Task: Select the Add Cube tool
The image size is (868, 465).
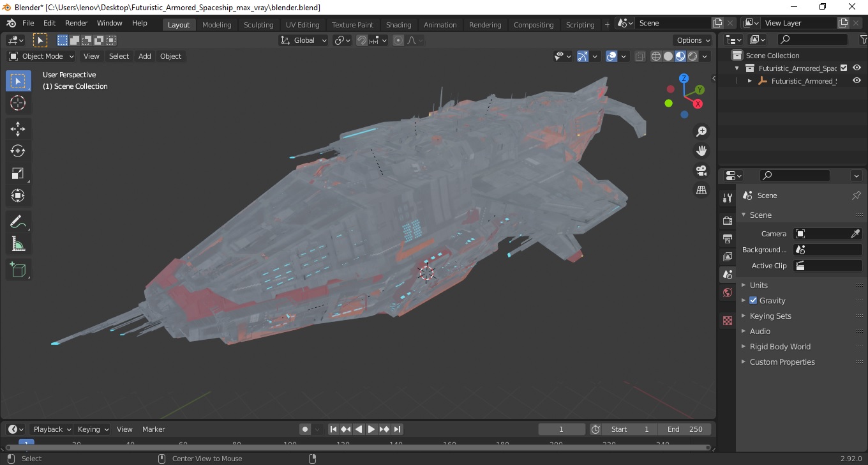Action: pyautogui.click(x=18, y=270)
